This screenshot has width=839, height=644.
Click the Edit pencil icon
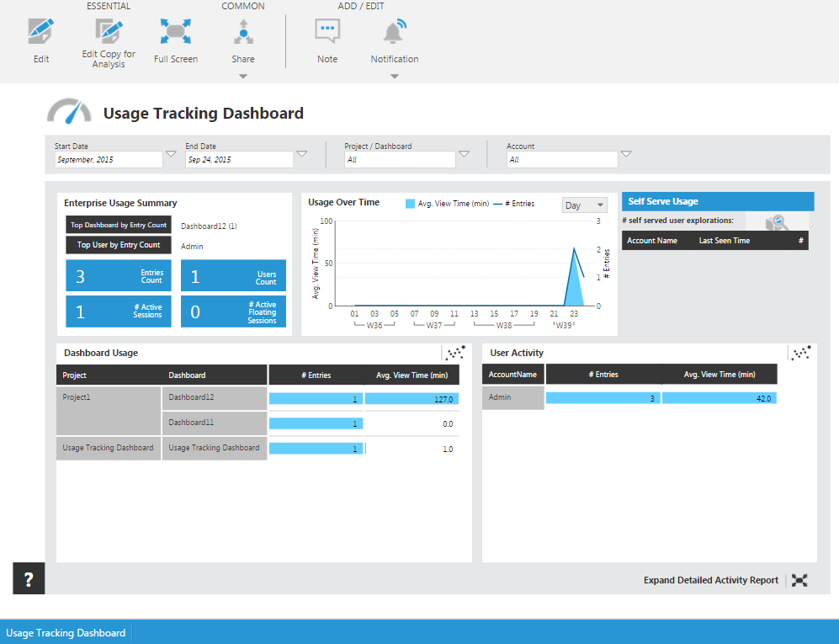(x=40, y=31)
